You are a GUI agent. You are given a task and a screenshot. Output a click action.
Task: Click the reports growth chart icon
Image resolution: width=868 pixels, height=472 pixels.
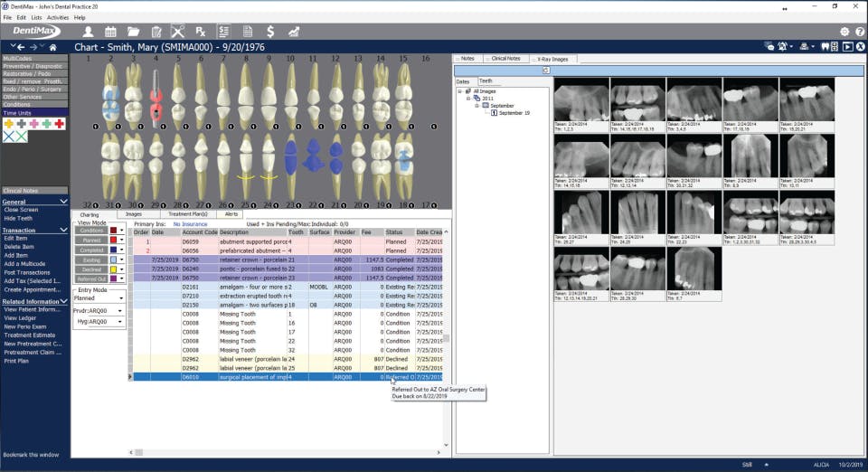pyautogui.click(x=294, y=32)
